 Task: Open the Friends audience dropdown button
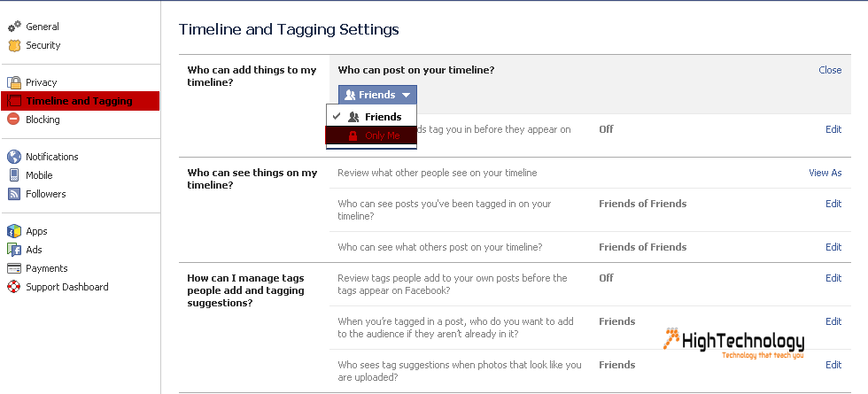(x=377, y=96)
